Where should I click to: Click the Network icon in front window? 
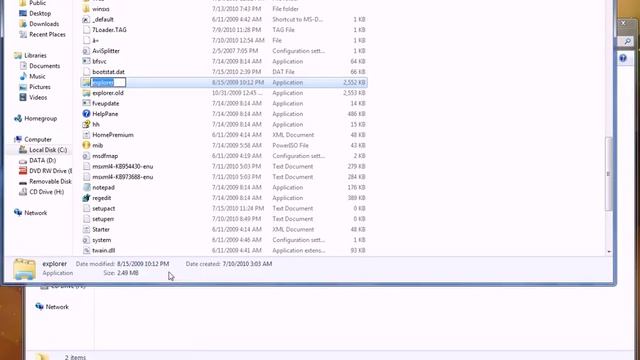[18, 213]
